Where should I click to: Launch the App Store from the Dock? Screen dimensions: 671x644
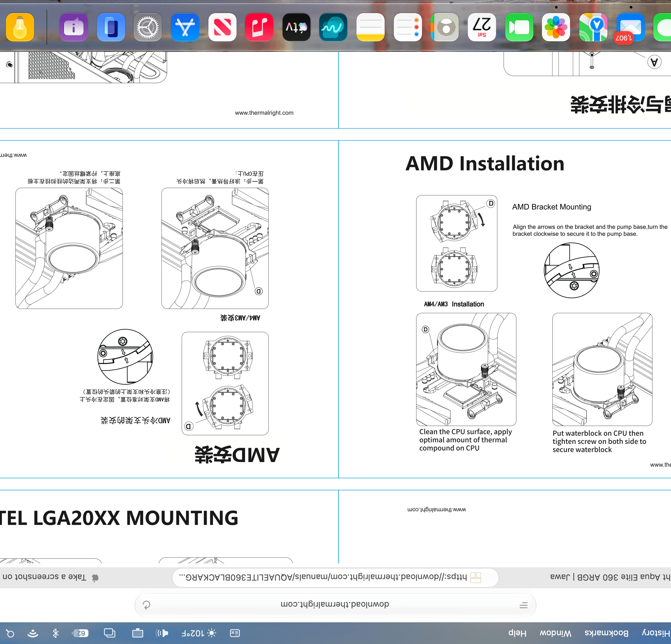point(185,28)
